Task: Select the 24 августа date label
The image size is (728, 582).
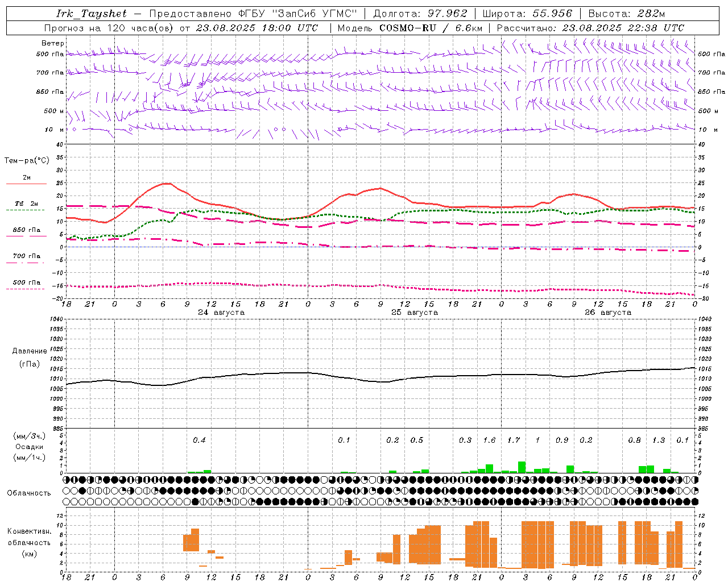Action: (221, 313)
